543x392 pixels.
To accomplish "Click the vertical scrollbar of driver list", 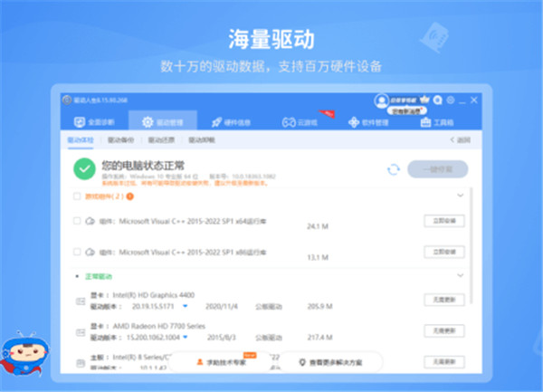I will tap(472, 246).
